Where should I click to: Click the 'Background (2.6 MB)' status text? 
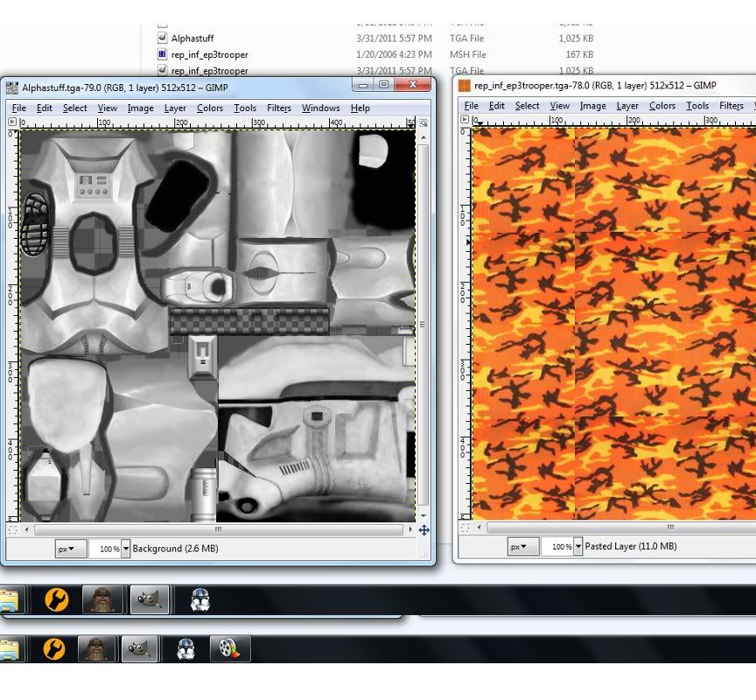(x=176, y=549)
